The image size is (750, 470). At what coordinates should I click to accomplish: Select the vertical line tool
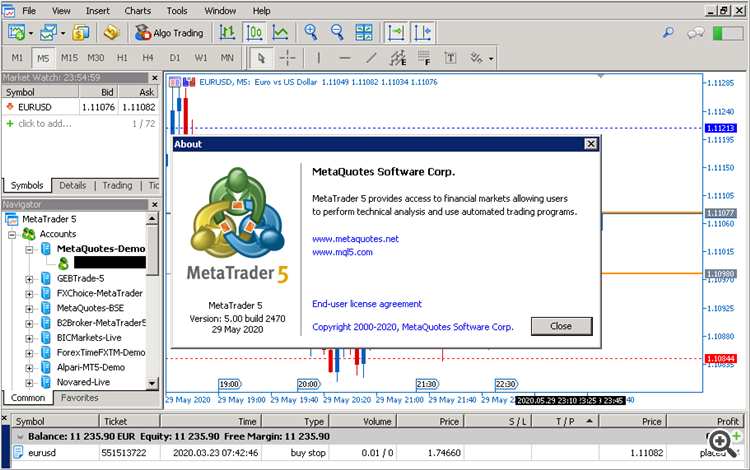coord(319,58)
